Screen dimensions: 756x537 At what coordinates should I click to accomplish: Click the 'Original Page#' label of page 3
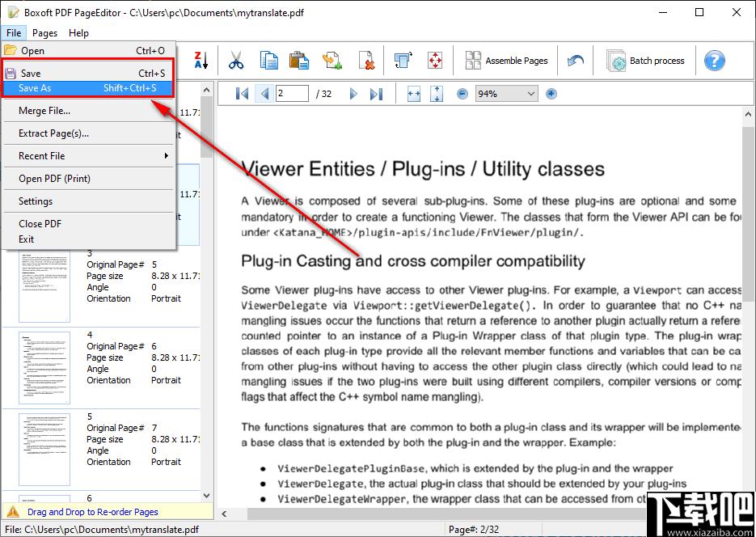click(116, 264)
